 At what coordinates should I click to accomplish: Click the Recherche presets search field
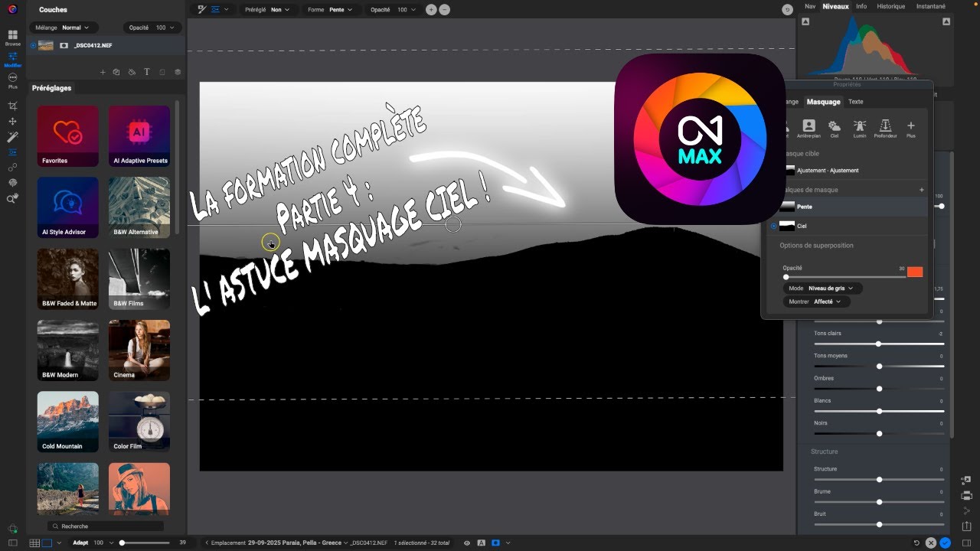(x=105, y=527)
